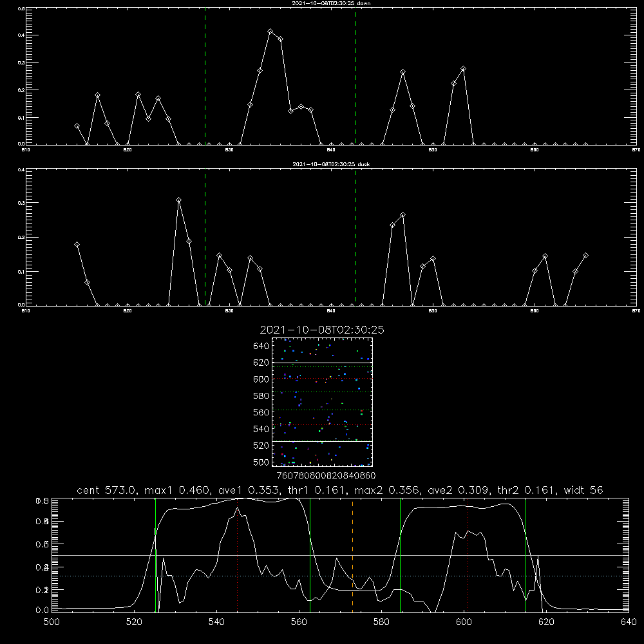The height and width of the screenshot is (644, 644).
Task: Click the "640" label on image panel y-axis
Action: click(261, 346)
